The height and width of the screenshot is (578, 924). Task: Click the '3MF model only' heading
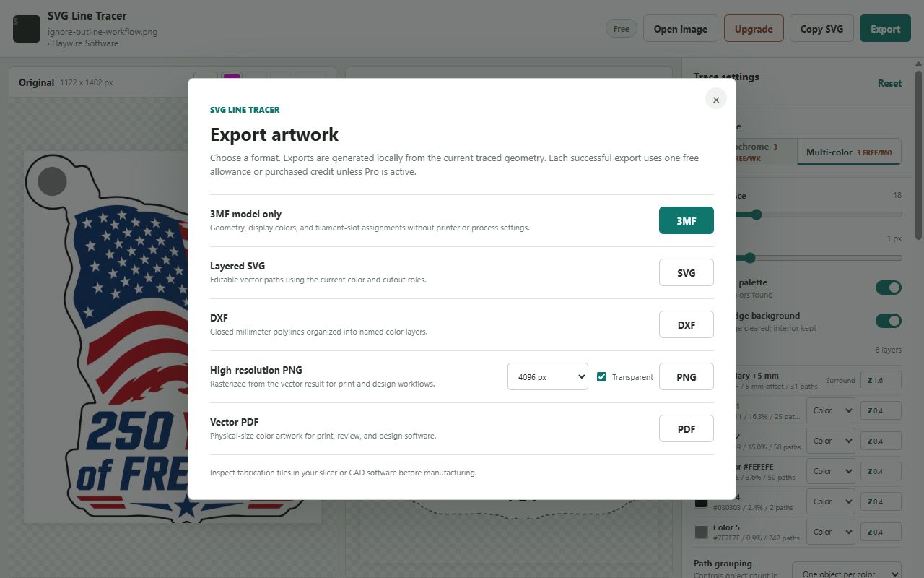point(245,214)
